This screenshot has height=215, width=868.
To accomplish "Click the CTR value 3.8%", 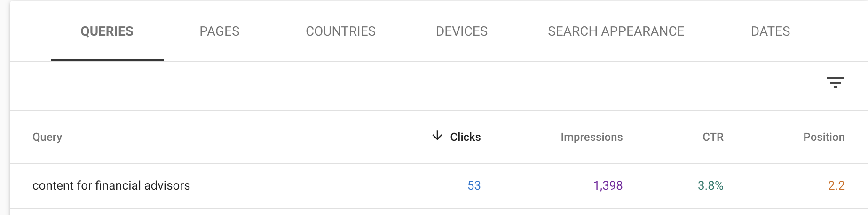I will [x=710, y=185].
